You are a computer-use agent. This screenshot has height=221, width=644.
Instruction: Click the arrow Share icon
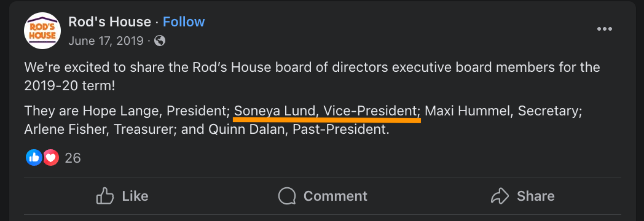pos(500,196)
